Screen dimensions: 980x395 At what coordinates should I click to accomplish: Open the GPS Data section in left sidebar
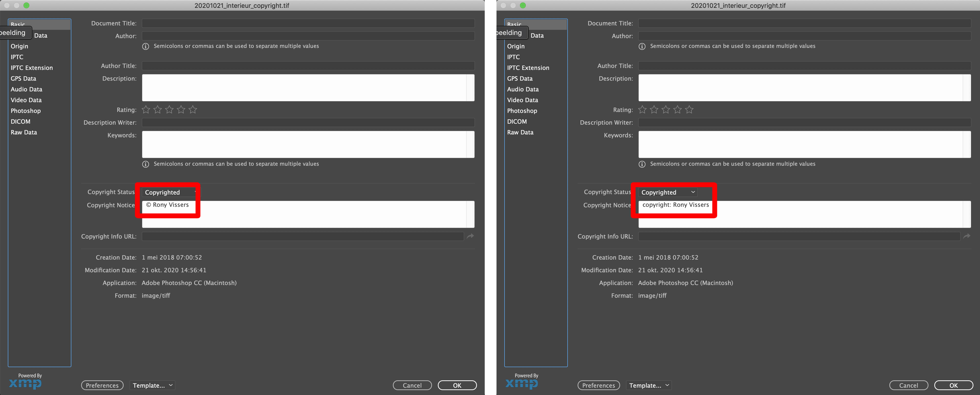click(x=23, y=78)
